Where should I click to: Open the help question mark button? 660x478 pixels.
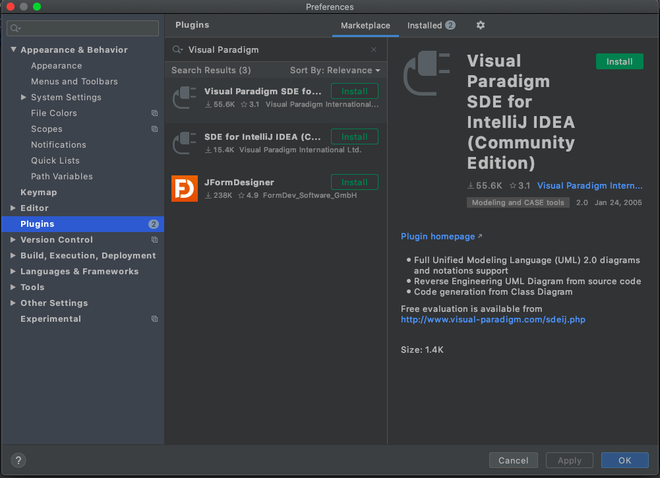pyautogui.click(x=18, y=460)
